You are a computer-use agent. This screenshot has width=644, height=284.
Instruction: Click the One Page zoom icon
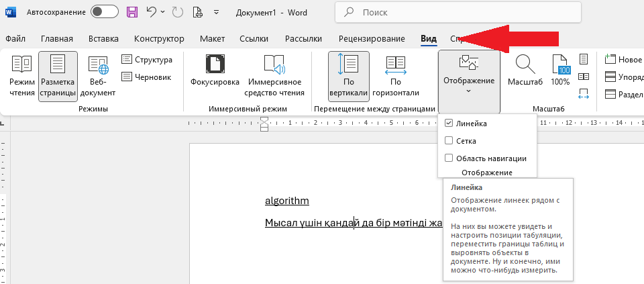[x=584, y=59]
